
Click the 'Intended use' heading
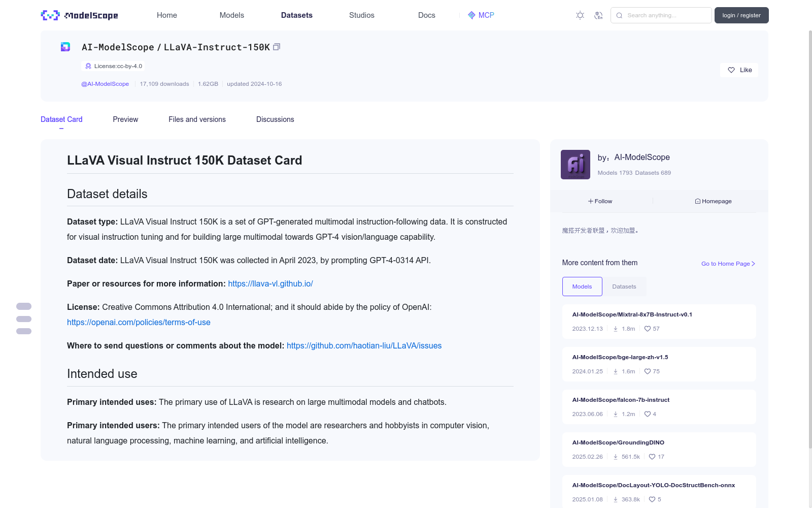pos(102,374)
